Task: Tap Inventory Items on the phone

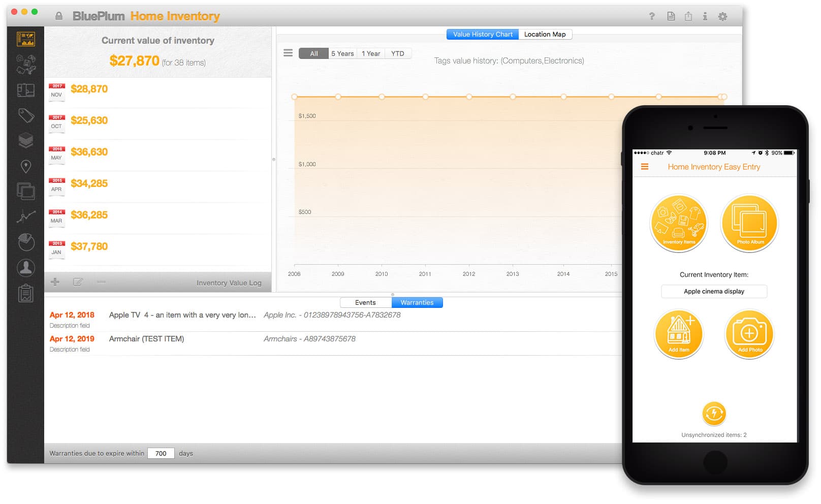Action: click(679, 223)
